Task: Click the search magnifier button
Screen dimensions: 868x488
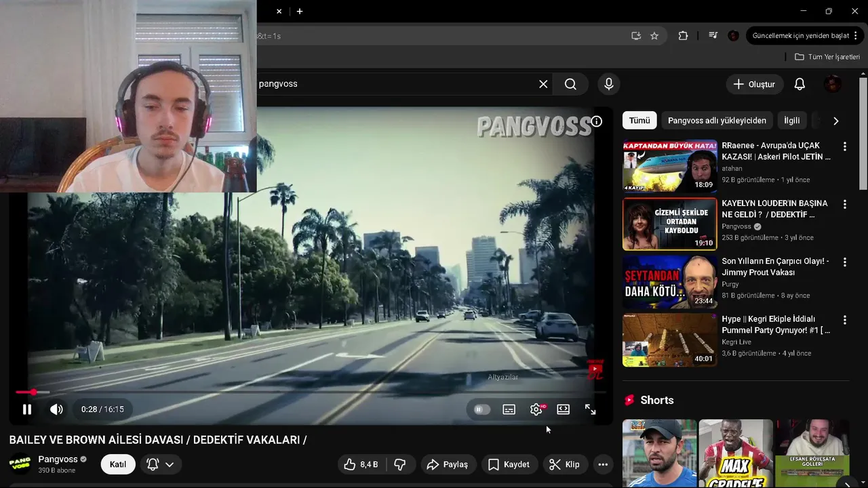Action: [570, 84]
